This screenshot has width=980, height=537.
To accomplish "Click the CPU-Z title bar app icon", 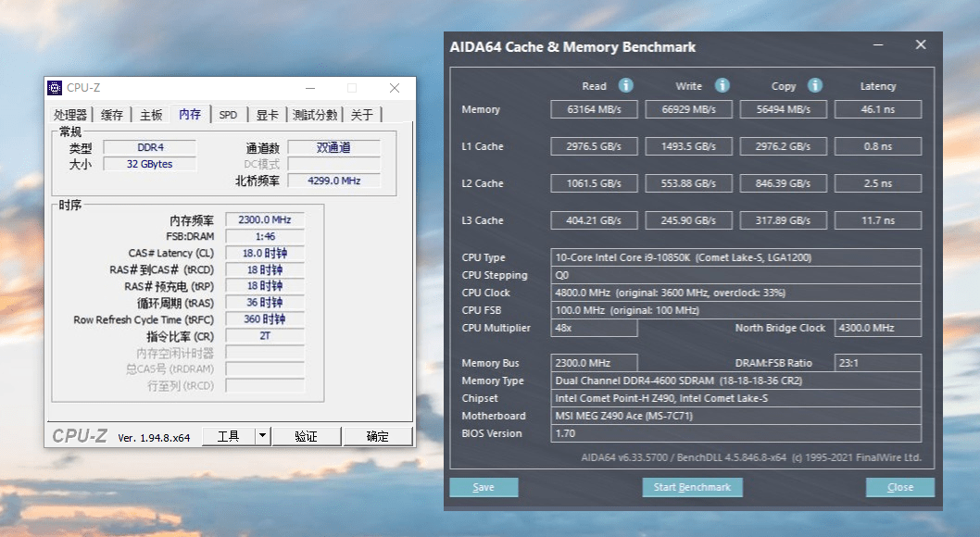I will [55, 87].
